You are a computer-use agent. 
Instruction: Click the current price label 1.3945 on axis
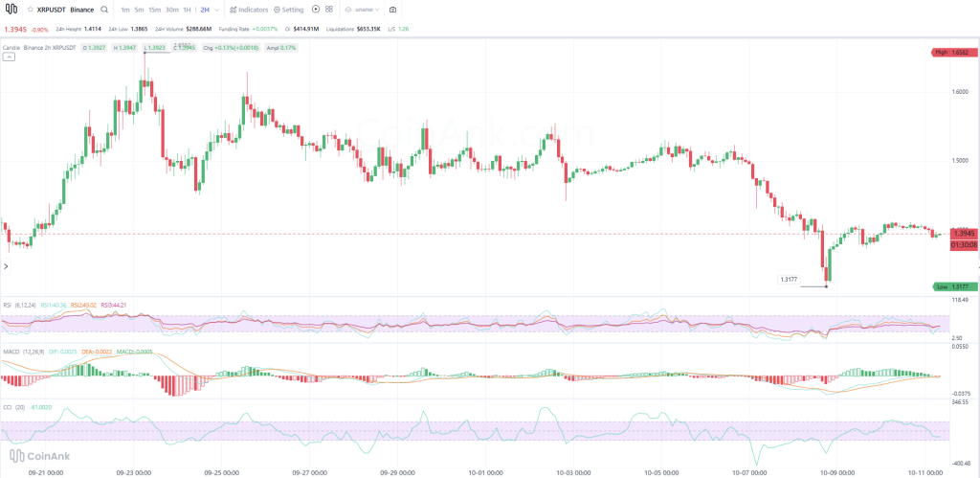point(964,234)
